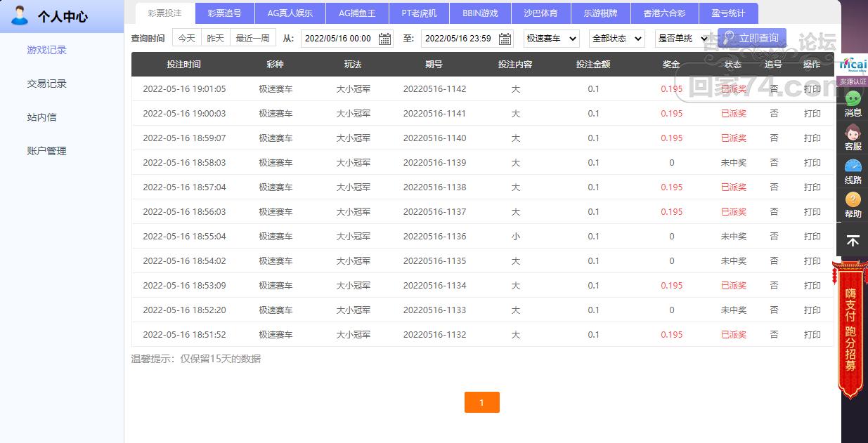Select the 最近一周 date filter

pos(252,39)
